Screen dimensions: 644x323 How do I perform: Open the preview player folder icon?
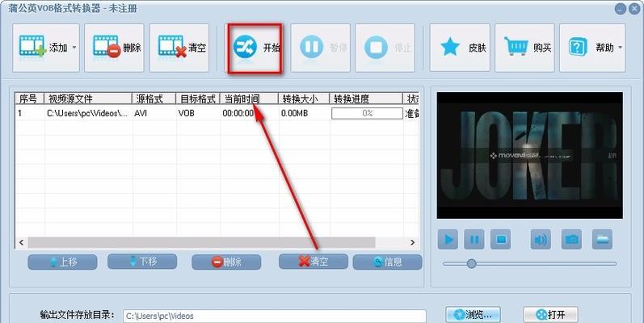602,239
